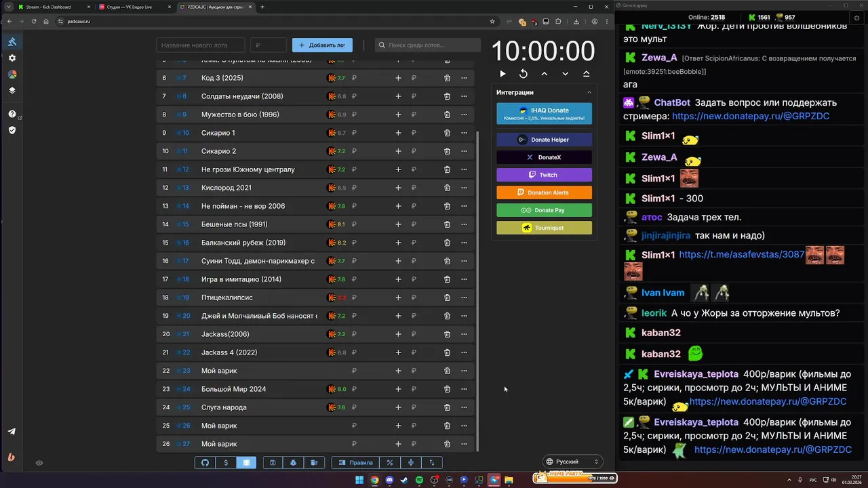Open Правила rules button
This screenshot has width=868, height=488.
[355, 463]
